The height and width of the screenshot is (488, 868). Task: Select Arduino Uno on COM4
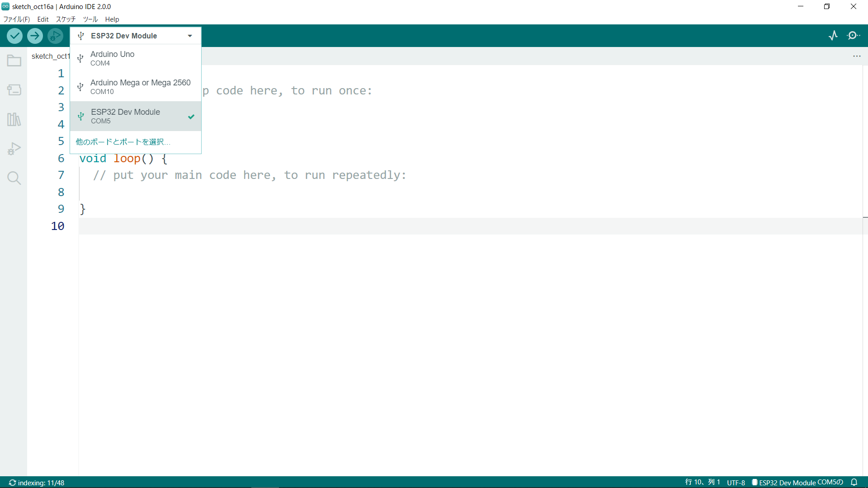[x=136, y=58]
